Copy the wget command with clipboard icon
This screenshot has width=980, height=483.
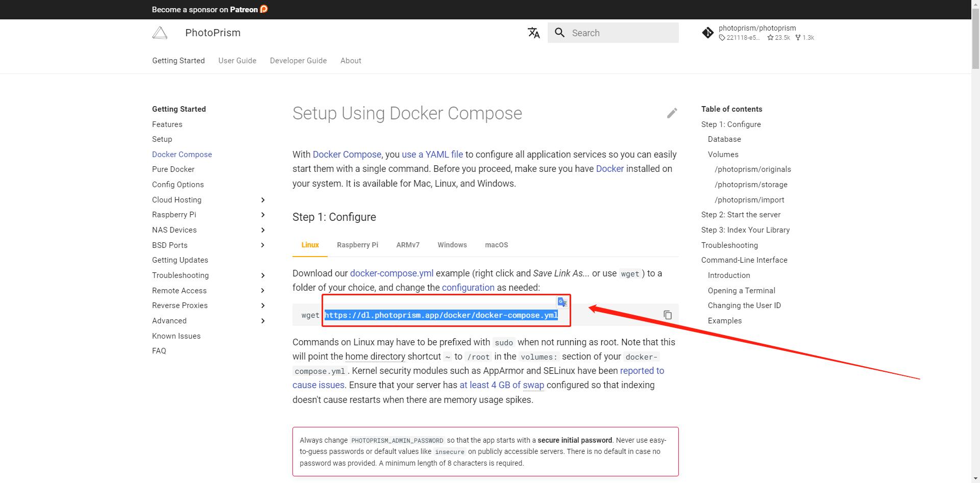668,315
